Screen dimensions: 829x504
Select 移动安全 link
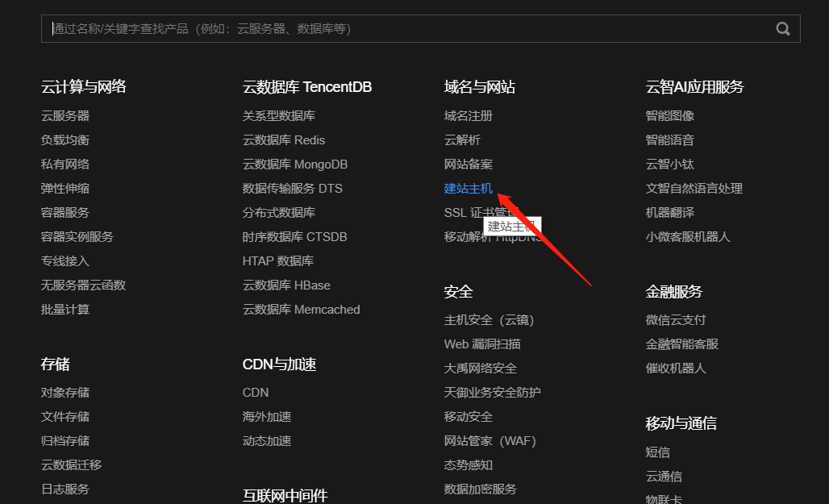click(468, 417)
